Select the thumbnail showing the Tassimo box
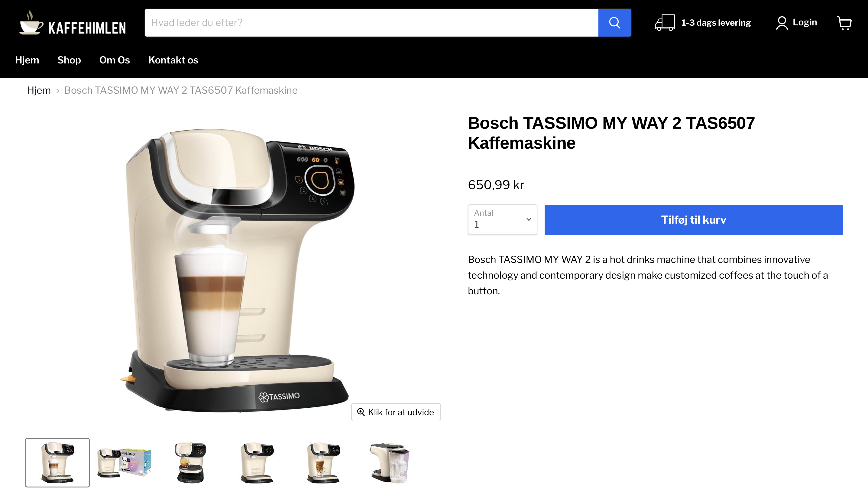The width and height of the screenshot is (868, 492). (x=124, y=462)
